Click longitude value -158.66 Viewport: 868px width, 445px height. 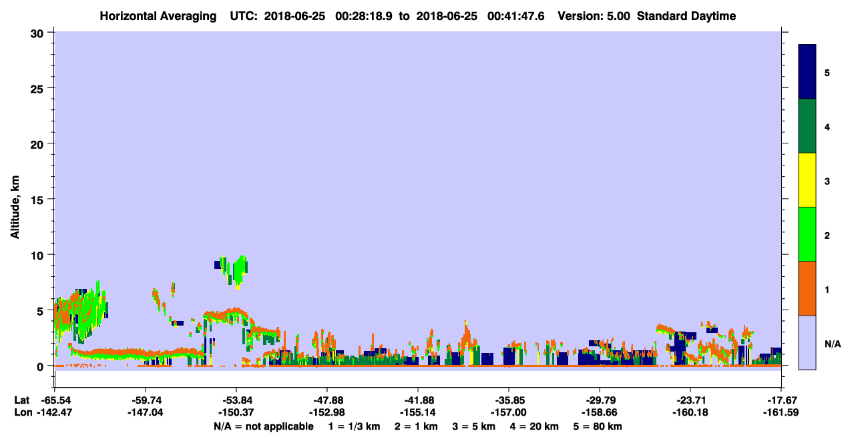599,412
